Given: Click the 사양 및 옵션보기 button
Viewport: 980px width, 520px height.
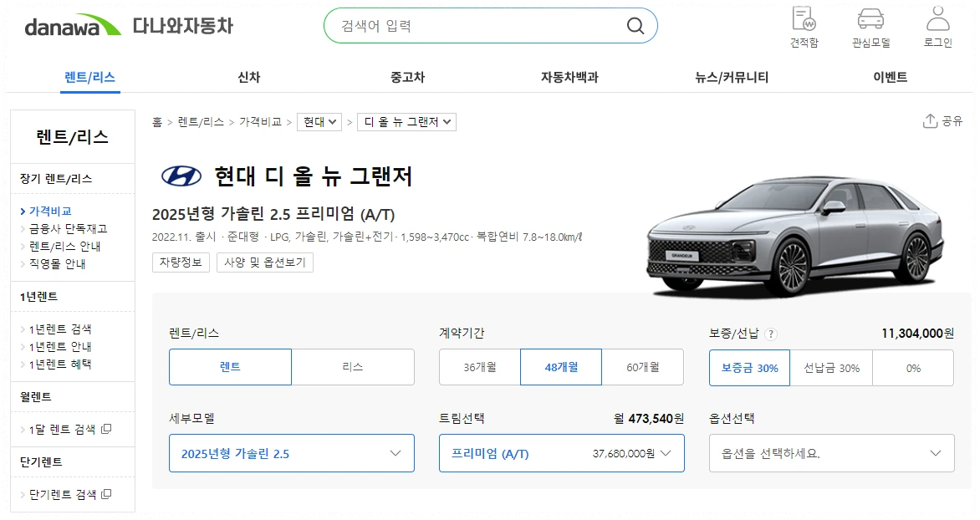Looking at the screenshot, I should pyautogui.click(x=264, y=262).
